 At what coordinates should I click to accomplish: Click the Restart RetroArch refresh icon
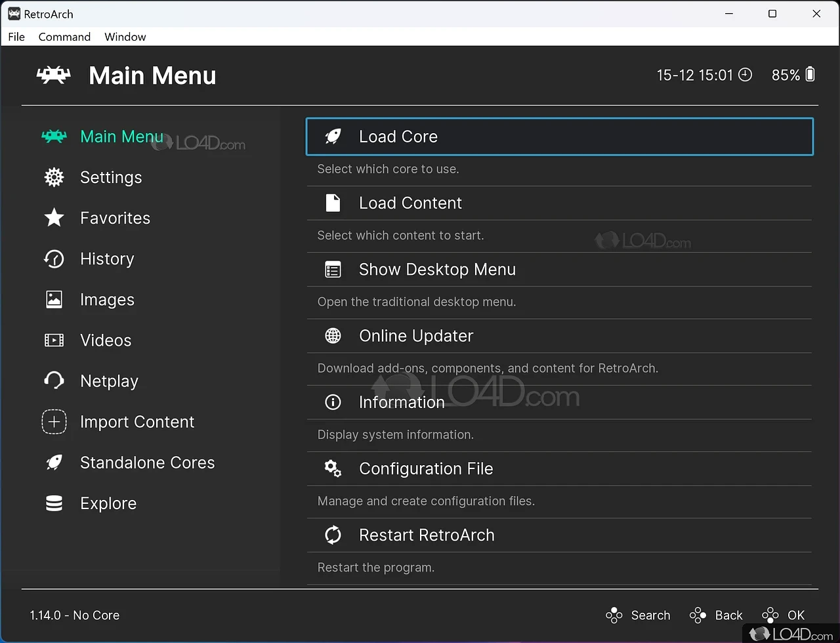(333, 535)
